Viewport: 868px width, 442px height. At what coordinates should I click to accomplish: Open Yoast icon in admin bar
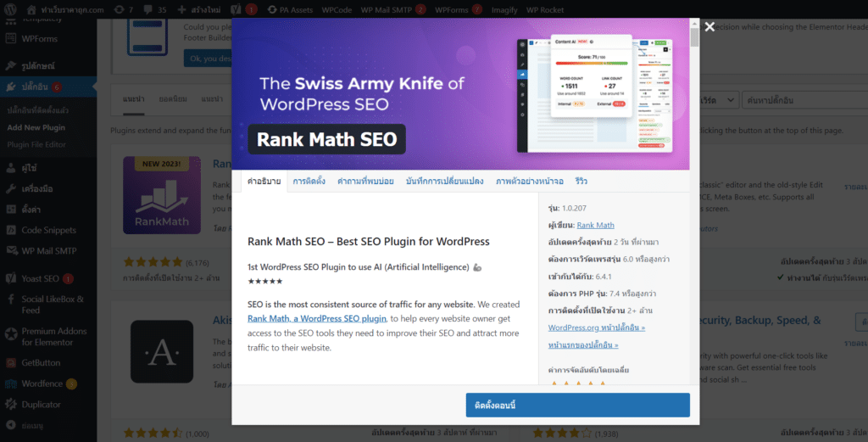(x=236, y=9)
